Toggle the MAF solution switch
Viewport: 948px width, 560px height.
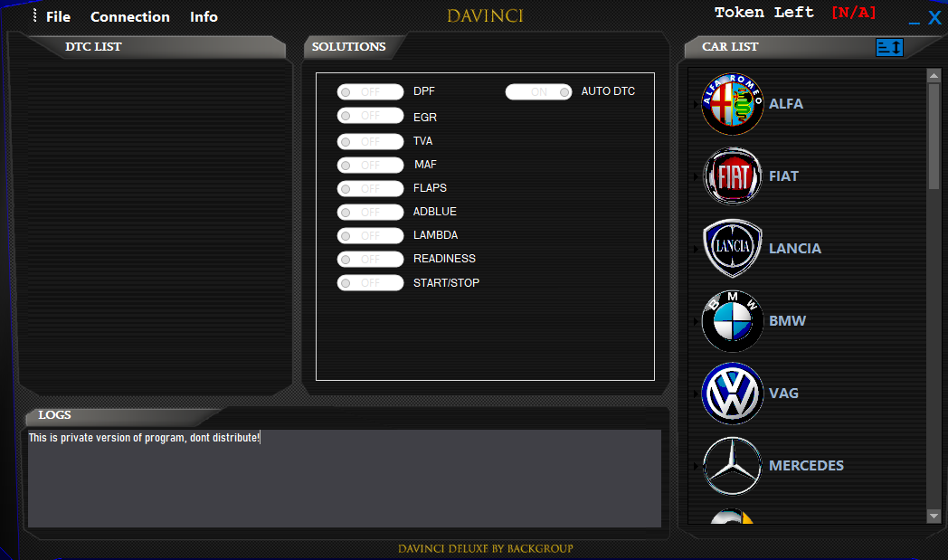pos(370,165)
